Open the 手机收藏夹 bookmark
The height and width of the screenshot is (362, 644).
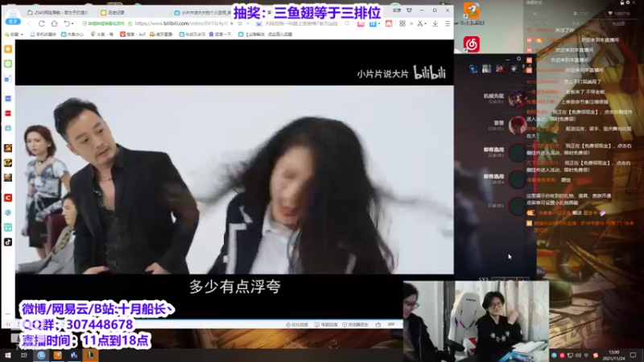click(x=43, y=35)
